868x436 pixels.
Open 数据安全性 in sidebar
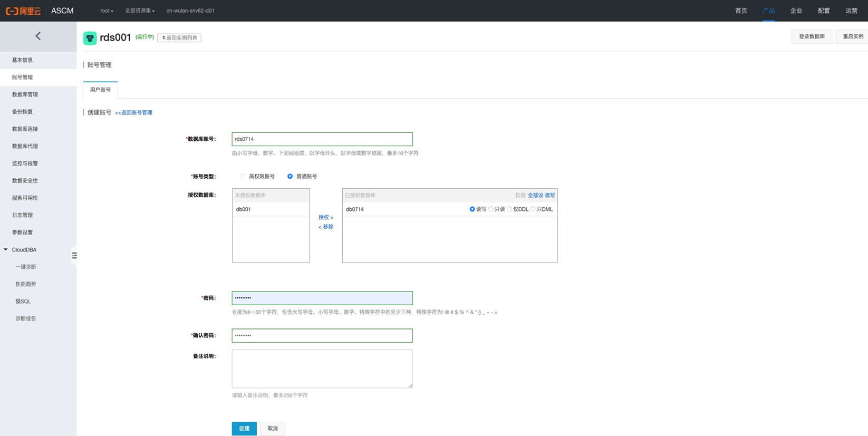pos(38,181)
